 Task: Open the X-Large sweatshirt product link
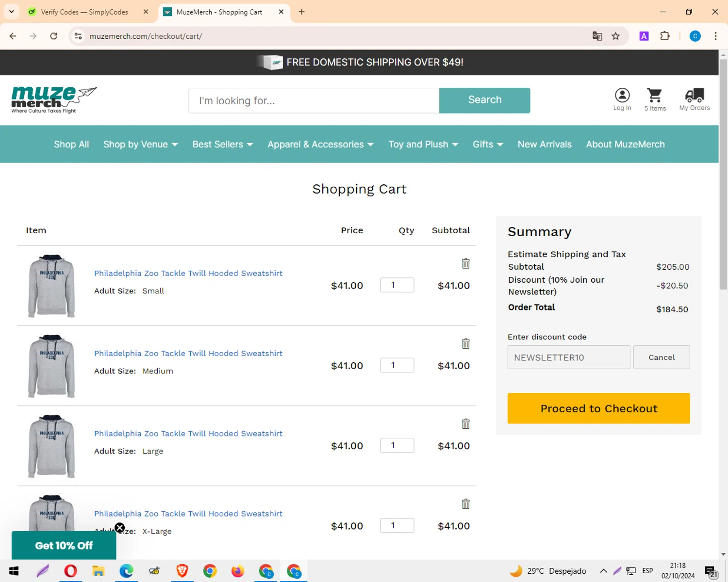(188, 513)
